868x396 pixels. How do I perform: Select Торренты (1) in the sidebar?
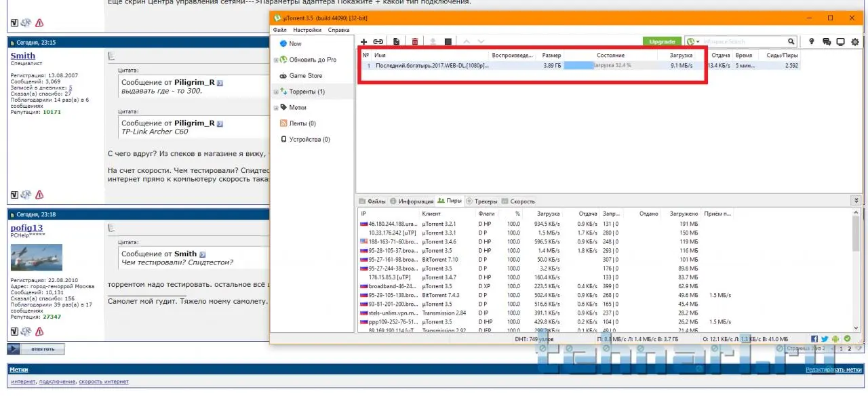coord(307,92)
